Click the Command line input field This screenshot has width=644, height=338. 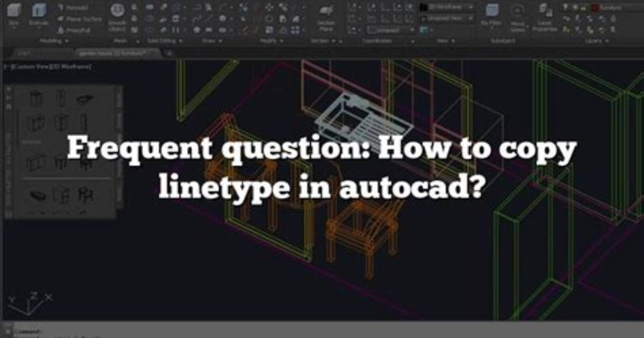tap(328, 330)
